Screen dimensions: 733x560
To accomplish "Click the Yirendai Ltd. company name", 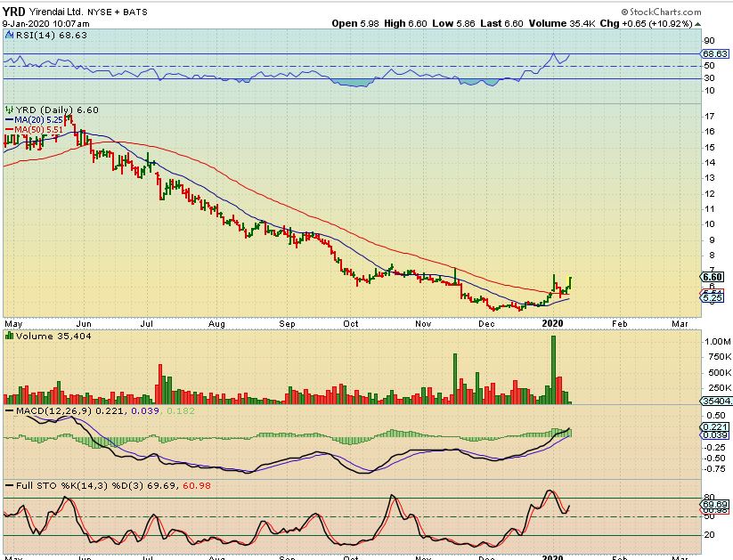I will pos(56,12).
